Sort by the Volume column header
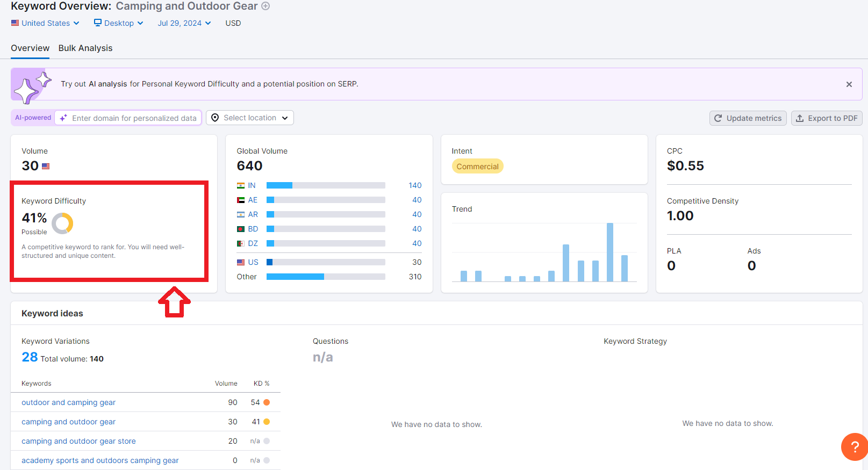 pyautogui.click(x=226, y=384)
